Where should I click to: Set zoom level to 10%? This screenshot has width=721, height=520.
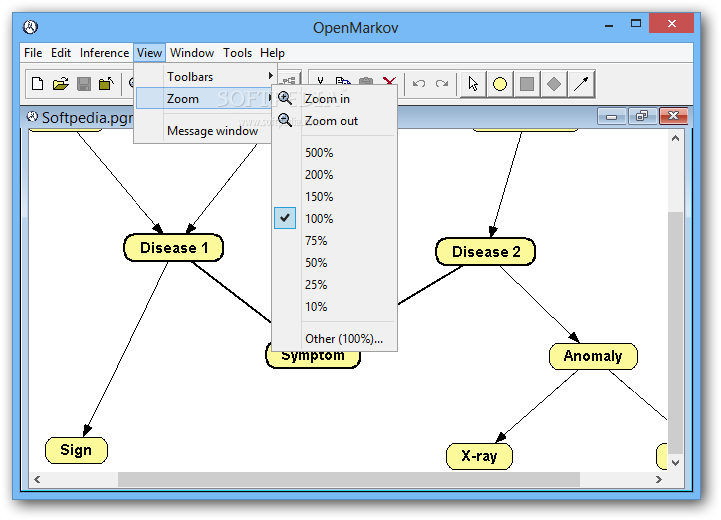tap(334, 307)
